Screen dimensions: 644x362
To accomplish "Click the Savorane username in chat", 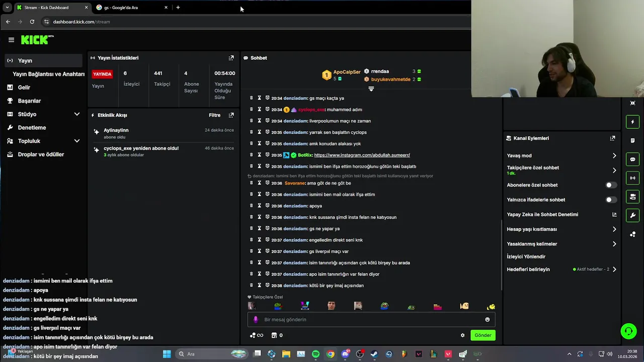I will click(295, 183).
